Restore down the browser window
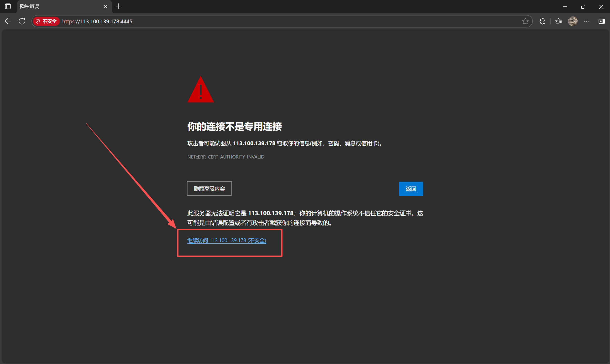Screen dimensions: 610x364 point(583,7)
